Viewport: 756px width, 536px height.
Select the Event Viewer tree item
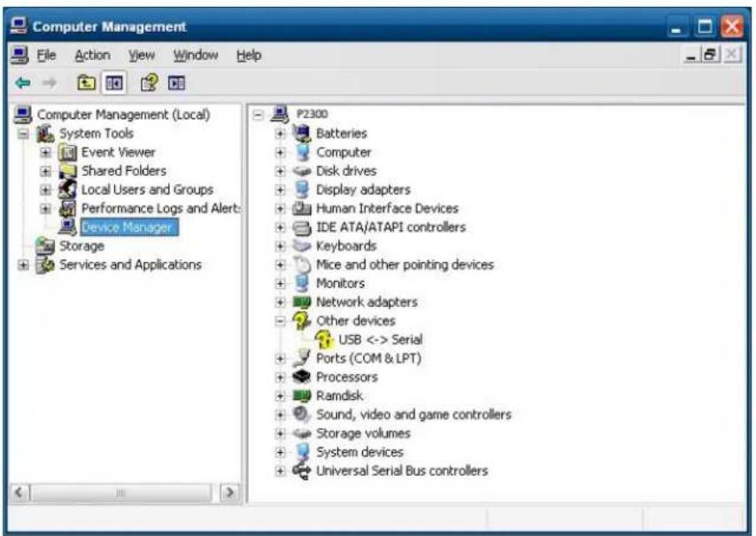click(x=118, y=152)
